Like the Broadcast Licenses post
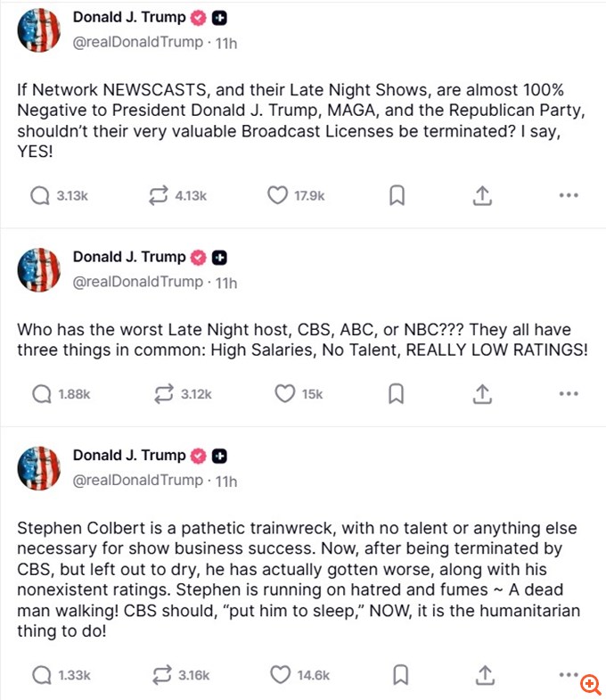The image size is (606, 700). tap(278, 195)
